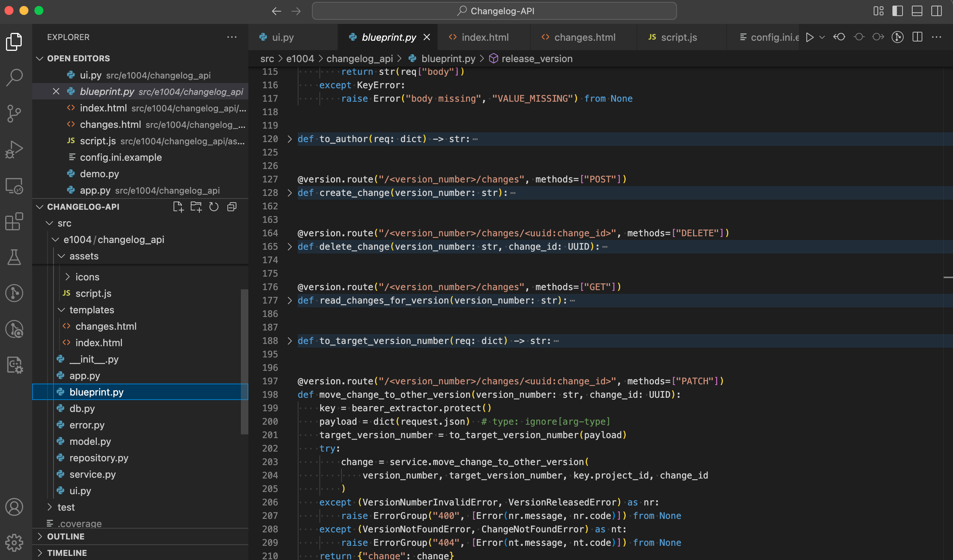Toggle the primary side bar visibility

(x=897, y=11)
